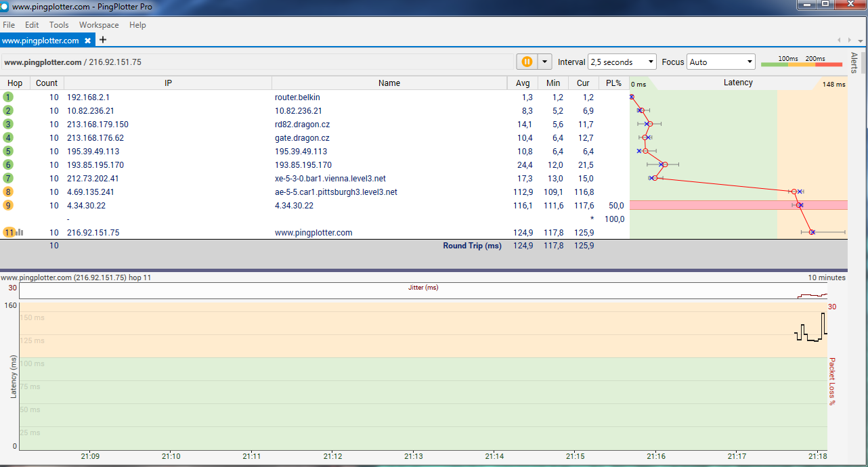Sort by the Min column header
868x467 pixels.
coord(554,83)
